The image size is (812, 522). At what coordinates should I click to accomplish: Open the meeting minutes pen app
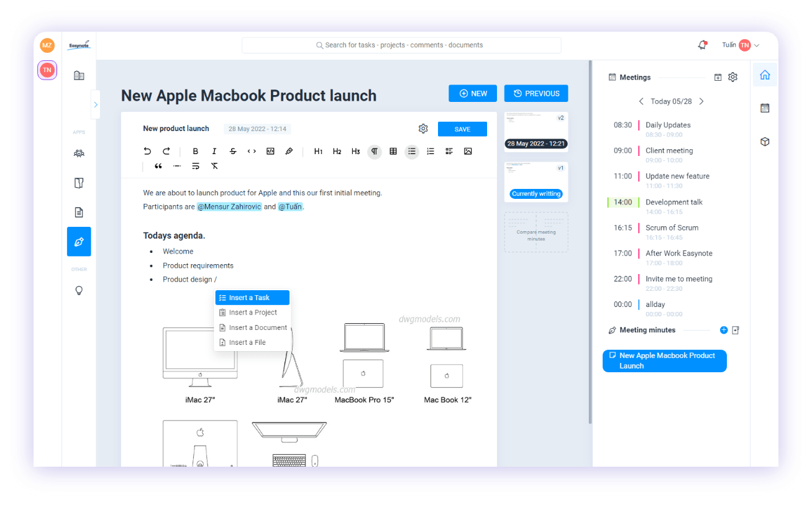click(79, 242)
